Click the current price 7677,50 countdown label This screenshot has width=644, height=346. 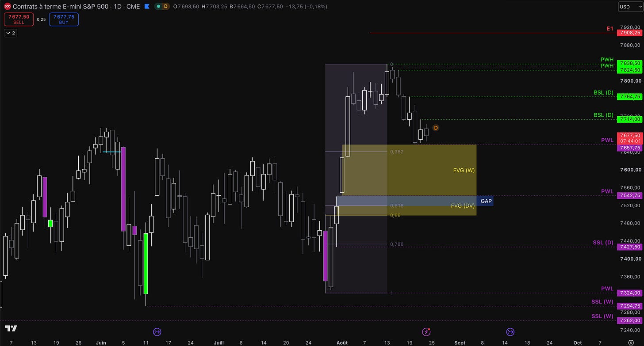[x=630, y=138]
